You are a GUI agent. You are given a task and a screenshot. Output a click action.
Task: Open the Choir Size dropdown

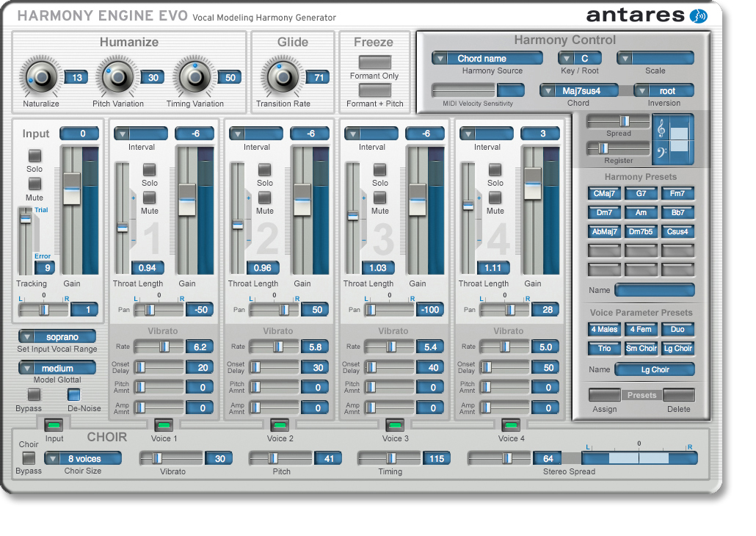83,458
